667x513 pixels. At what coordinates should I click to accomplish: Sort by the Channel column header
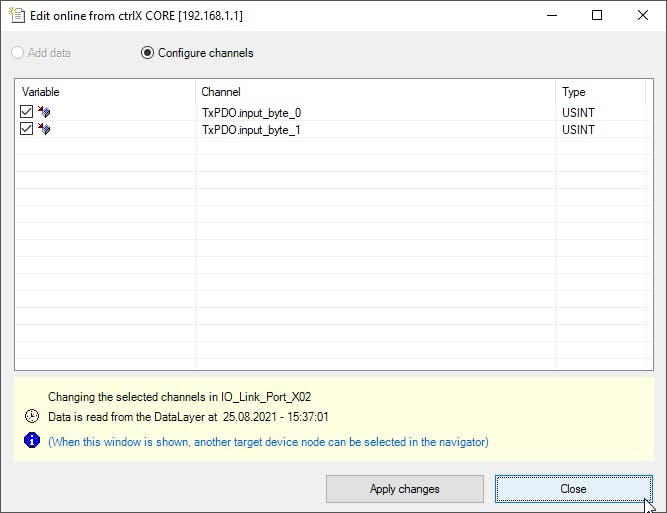[376, 92]
